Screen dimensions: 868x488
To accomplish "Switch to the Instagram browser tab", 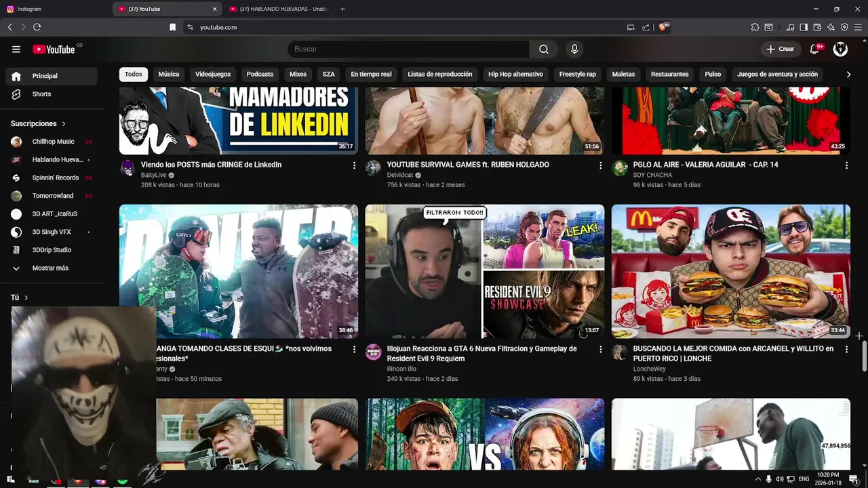I will (x=54, y=9).
